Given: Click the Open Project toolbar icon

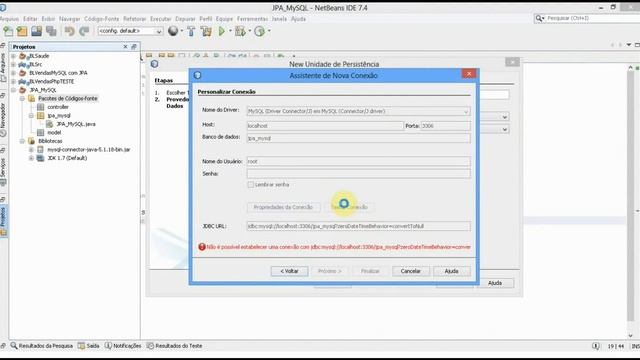Looking at the screenshot, I should pos(37,31).
